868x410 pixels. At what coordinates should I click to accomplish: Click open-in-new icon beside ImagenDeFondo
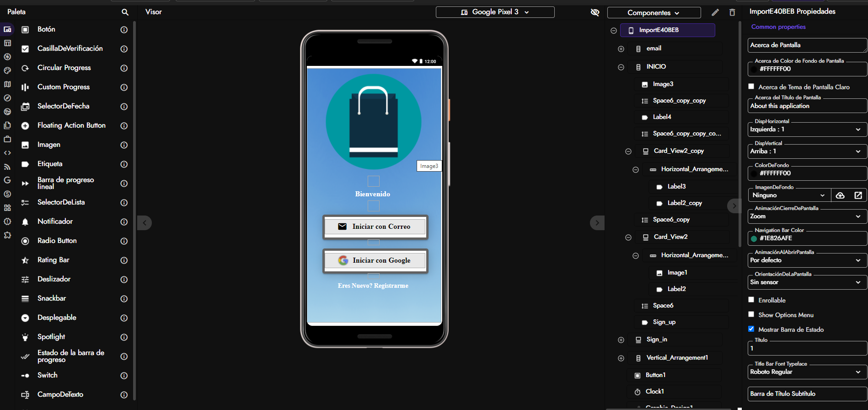[858, 195]
